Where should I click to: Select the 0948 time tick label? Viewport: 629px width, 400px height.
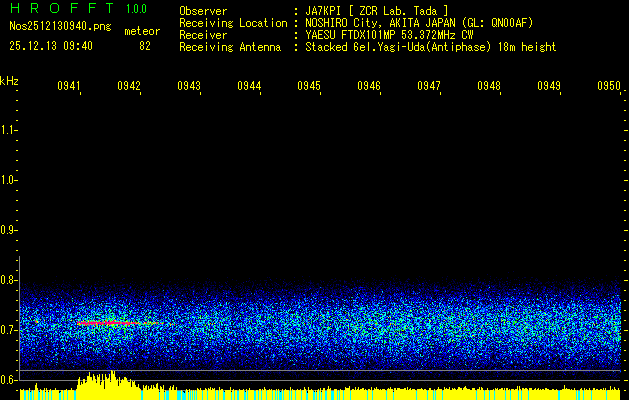(489, 87)
